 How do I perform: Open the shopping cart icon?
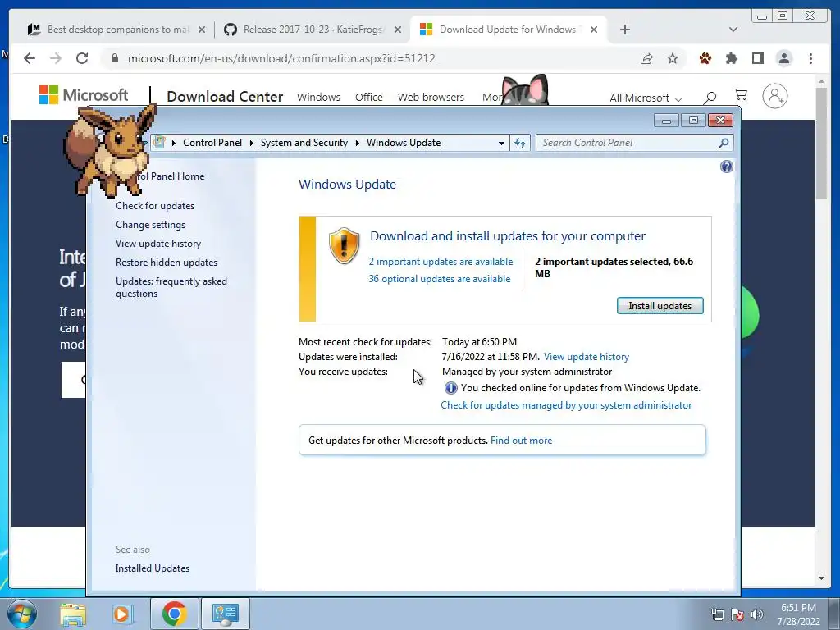[741, 95]
